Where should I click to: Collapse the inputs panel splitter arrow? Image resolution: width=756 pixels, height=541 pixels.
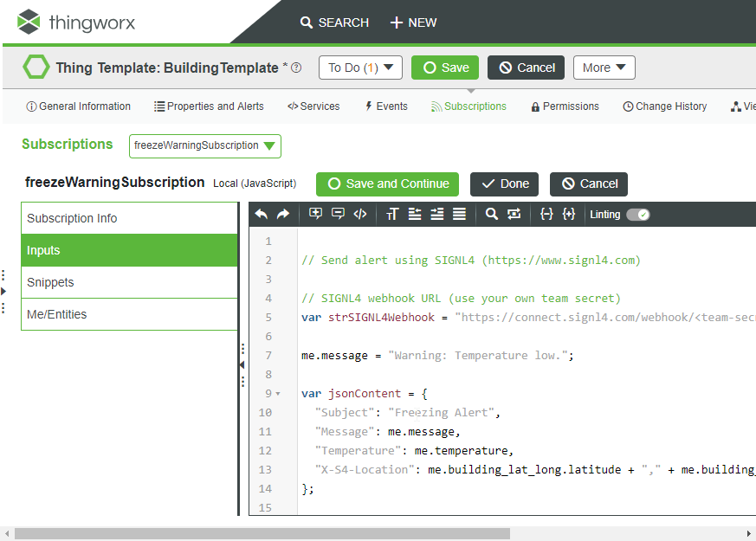point(242,364)
